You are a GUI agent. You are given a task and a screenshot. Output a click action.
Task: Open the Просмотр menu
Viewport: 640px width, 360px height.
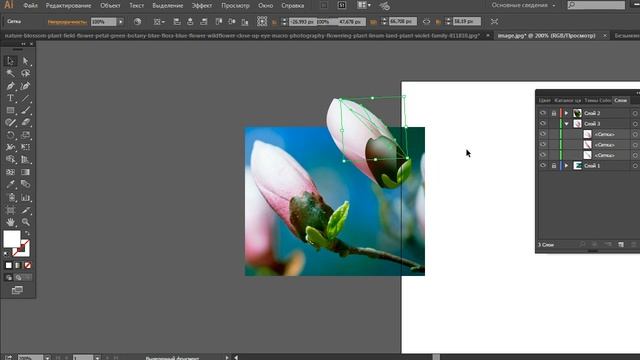(235, 6)
